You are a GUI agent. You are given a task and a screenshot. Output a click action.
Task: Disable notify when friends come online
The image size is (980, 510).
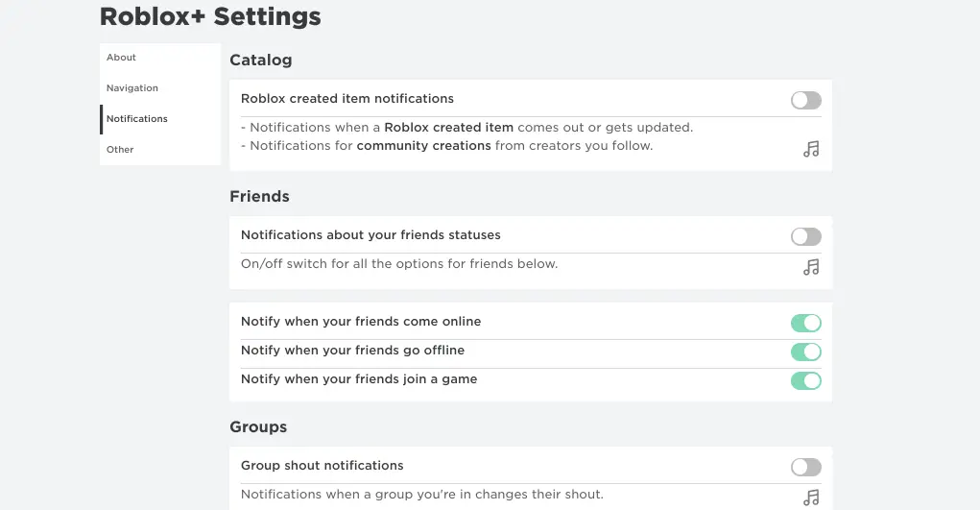[x=805, y=323]
